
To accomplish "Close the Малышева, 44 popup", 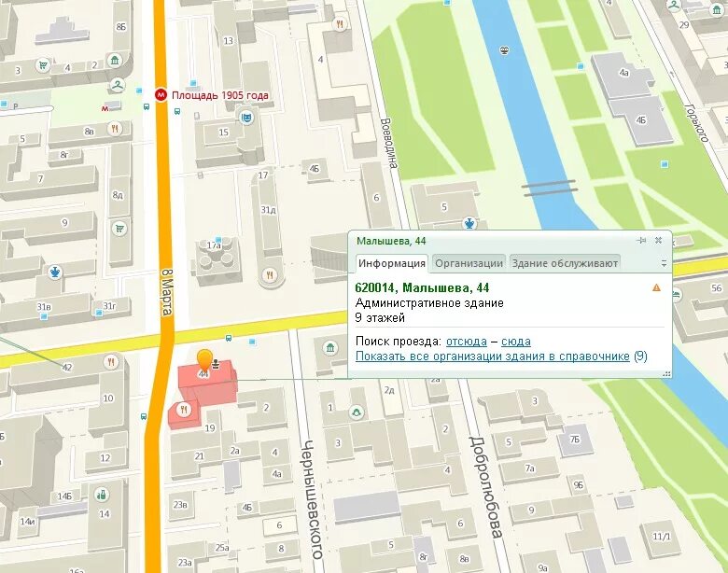I will tap(658, 241).
